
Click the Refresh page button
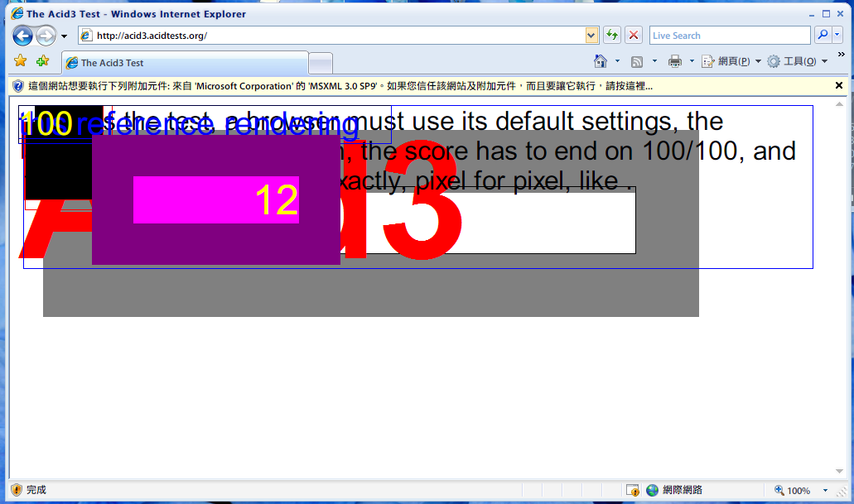(612, 36)
